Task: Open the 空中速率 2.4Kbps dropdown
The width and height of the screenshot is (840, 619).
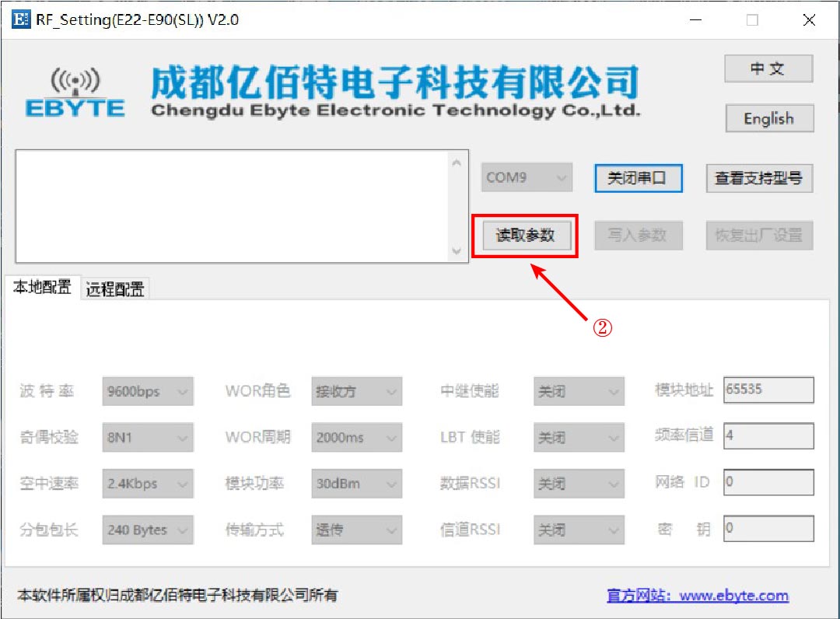Action: 148,484
